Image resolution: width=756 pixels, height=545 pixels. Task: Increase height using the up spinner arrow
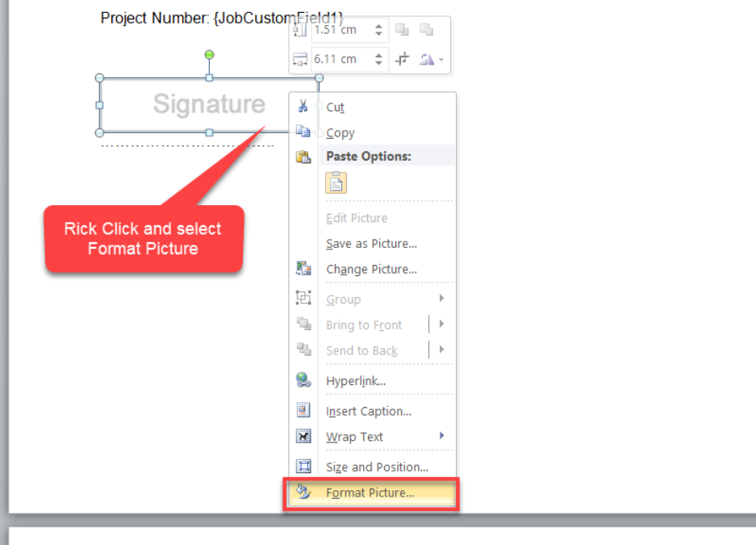tap(378, 27)
